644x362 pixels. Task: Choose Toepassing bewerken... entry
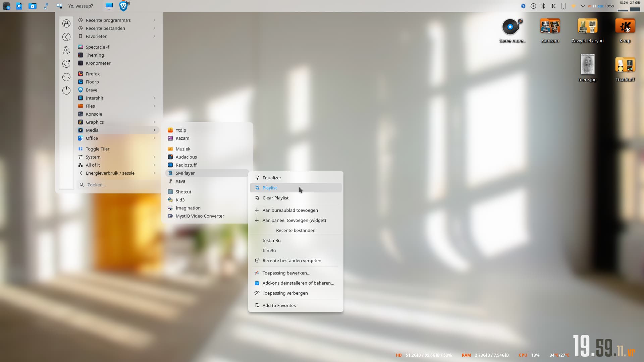pos(296,273)
